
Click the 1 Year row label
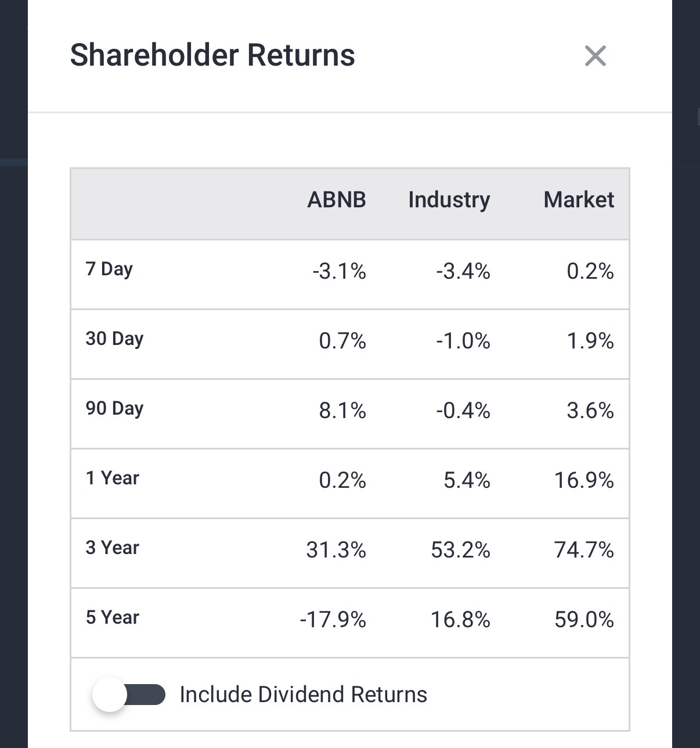pos(113,478)
